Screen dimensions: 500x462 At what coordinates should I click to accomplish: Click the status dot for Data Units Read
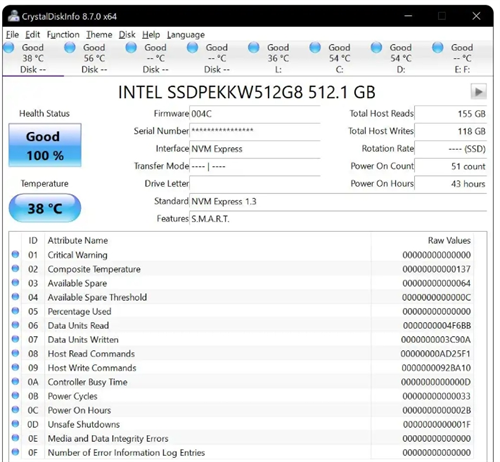[15, 325]
